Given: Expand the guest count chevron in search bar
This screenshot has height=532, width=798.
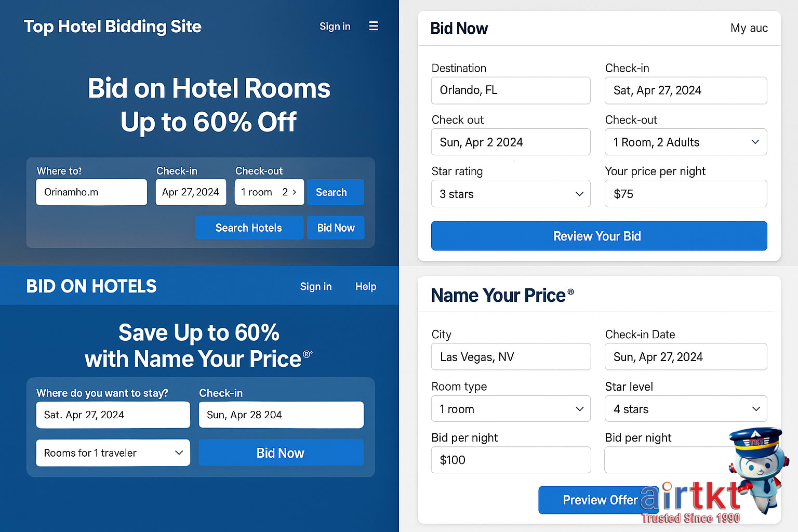Looking at the screenshot, I should tap(294, 192).
